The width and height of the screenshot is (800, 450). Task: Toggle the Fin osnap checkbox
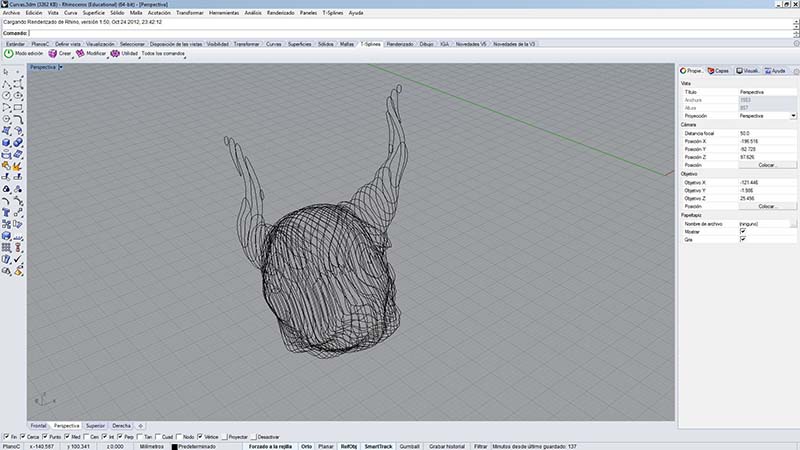pos(7,437)
